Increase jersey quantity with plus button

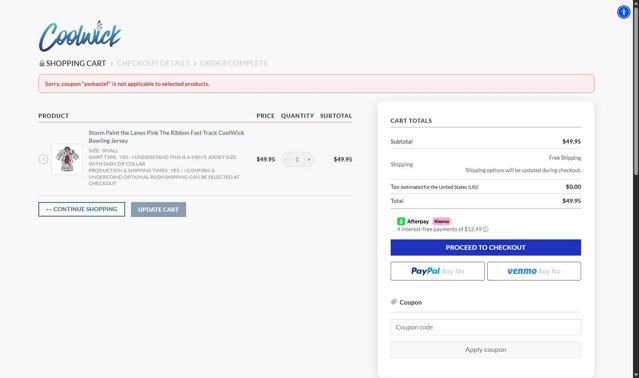click(309, 159)
